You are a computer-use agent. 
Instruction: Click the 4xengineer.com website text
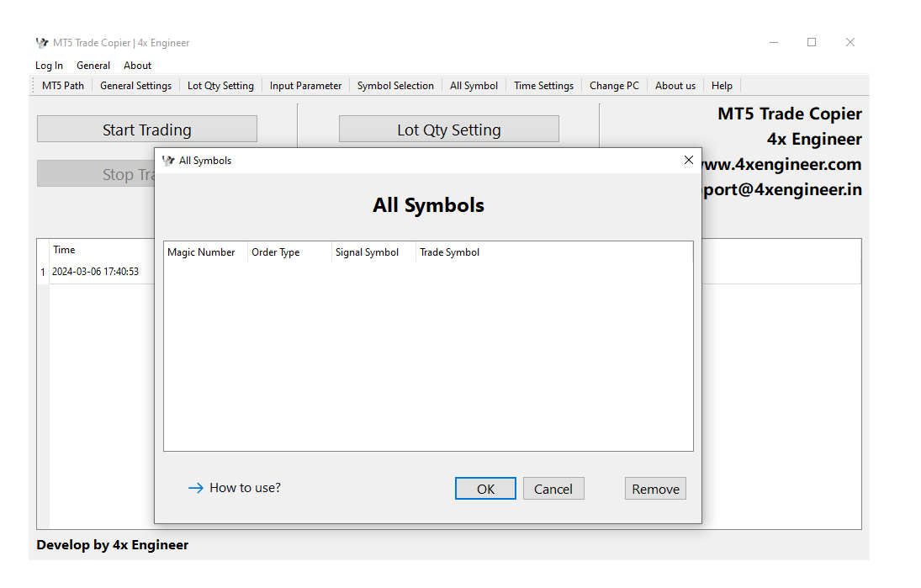point(781,164)
